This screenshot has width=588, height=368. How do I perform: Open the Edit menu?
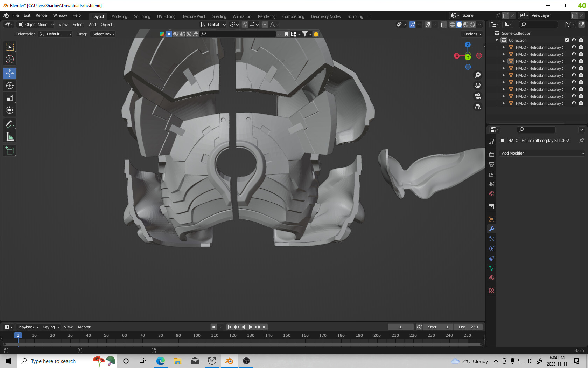[x=27, y=15]
